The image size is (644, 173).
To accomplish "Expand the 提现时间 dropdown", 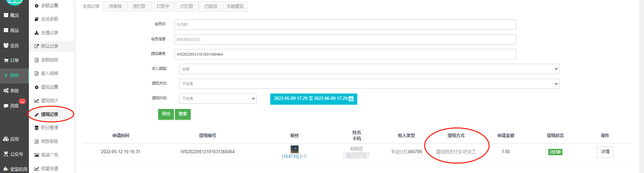I will [x=218, y=99].
